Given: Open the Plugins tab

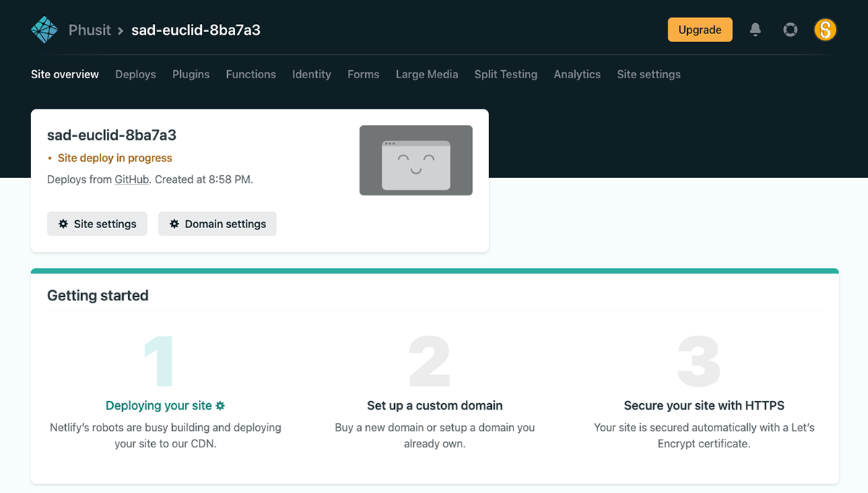Looking at the screenshot, I should point(190,74).
